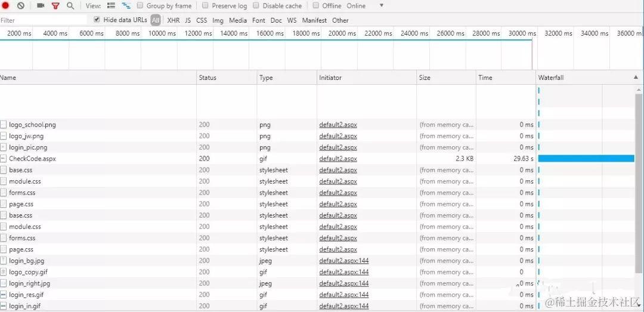Screen dimensions: 644x312
Task: Toggle the filter funnel icon
Action: pos(55,6)
